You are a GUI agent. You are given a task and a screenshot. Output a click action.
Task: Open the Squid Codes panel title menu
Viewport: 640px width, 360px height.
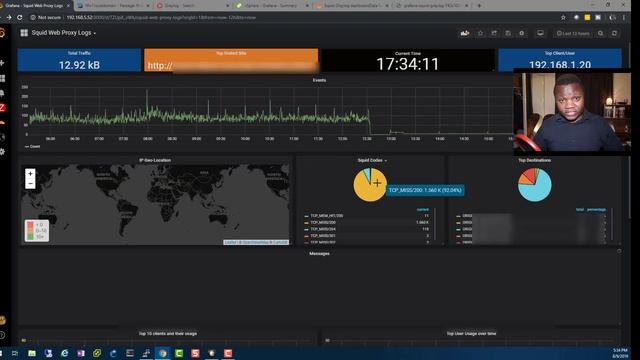[372, 160]
